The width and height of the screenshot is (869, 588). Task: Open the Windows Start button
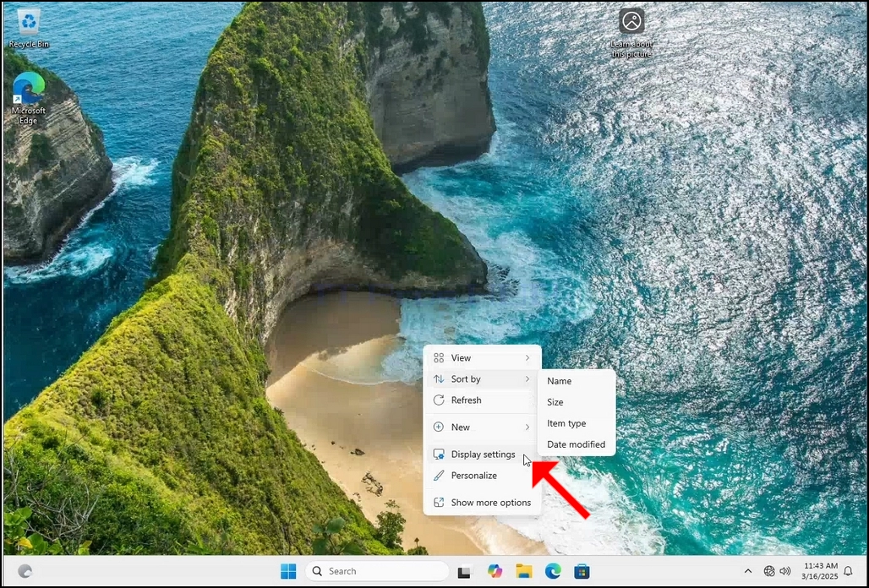pyautogui.click(x=288, y=571)
